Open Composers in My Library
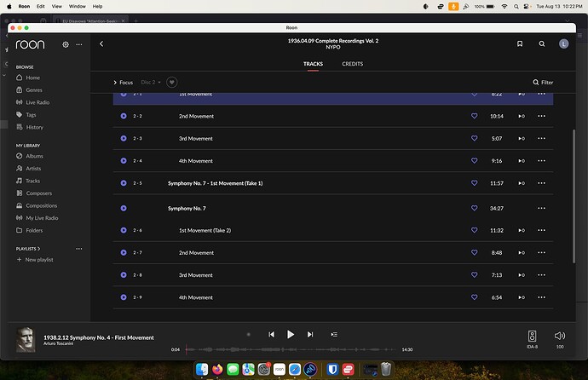This screenshot has height=380, width=588. (34, 193)
